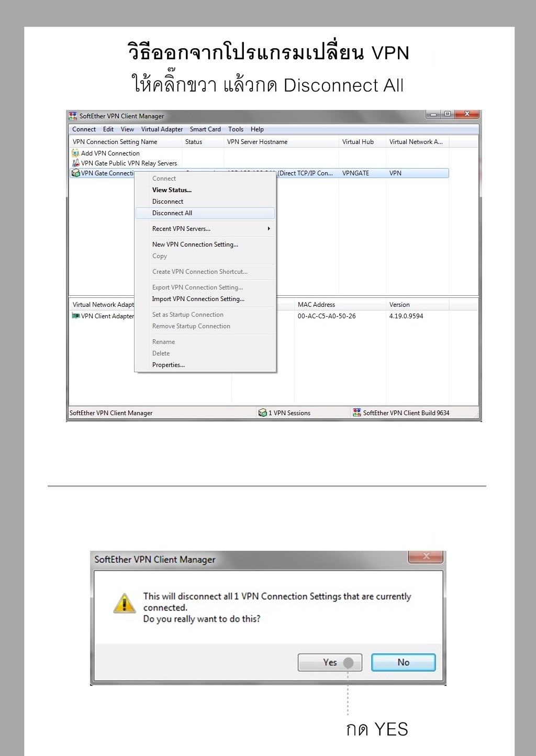536x756 pixels.
Task: Sort by Status column header
Action: coord(203,142)
